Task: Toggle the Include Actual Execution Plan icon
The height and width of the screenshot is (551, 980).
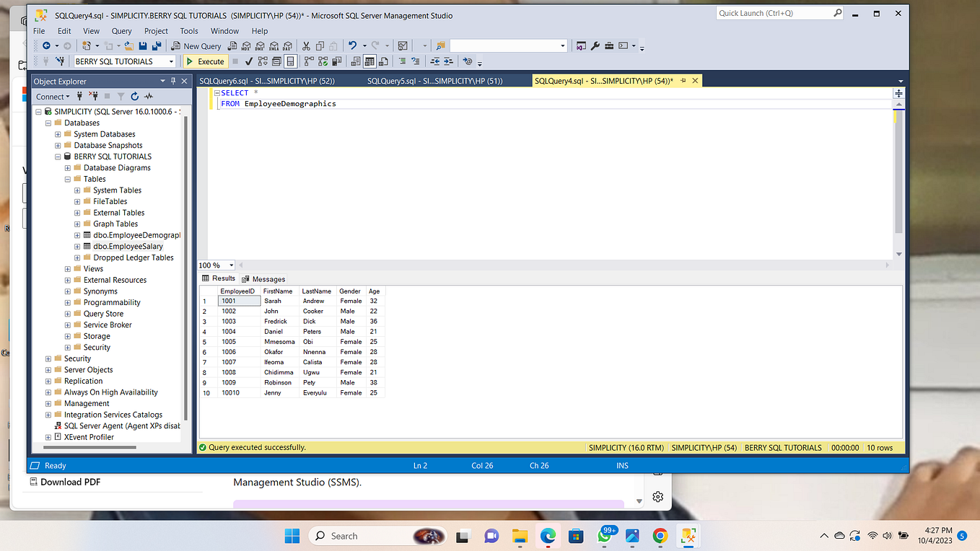Action: 308,61
